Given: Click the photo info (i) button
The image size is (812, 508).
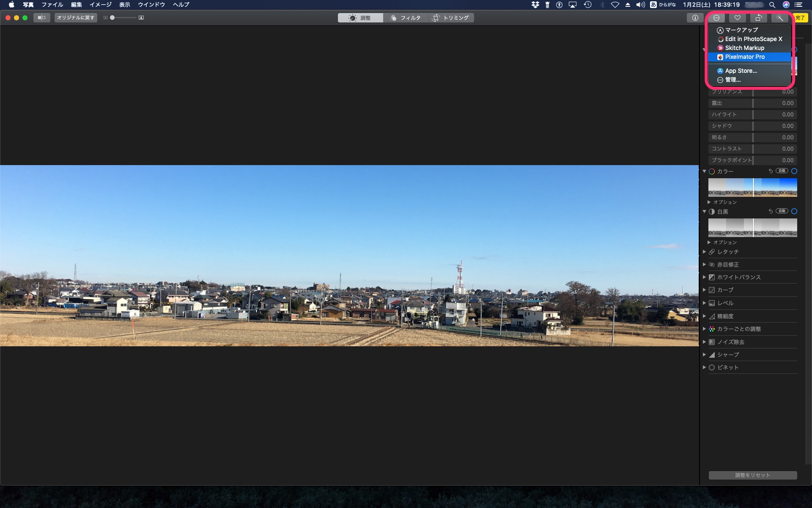Looking at the screenshot, I should [x=695, y=18].
